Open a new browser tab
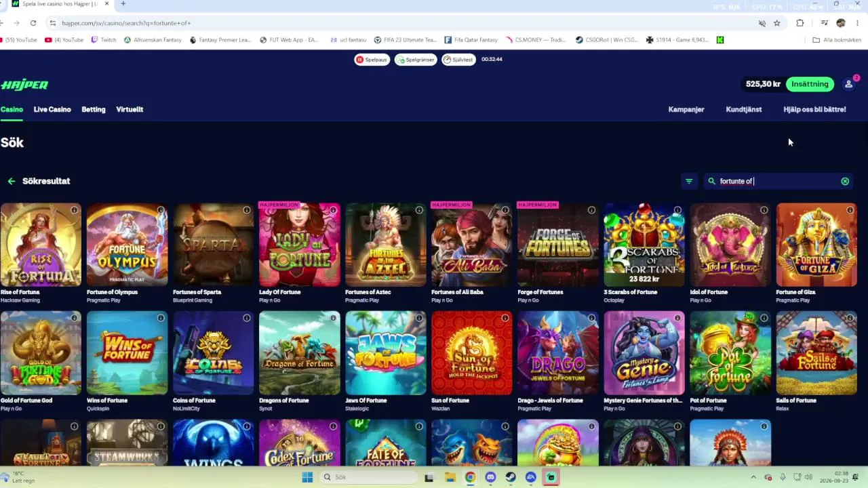 click(x=123, y=4)
